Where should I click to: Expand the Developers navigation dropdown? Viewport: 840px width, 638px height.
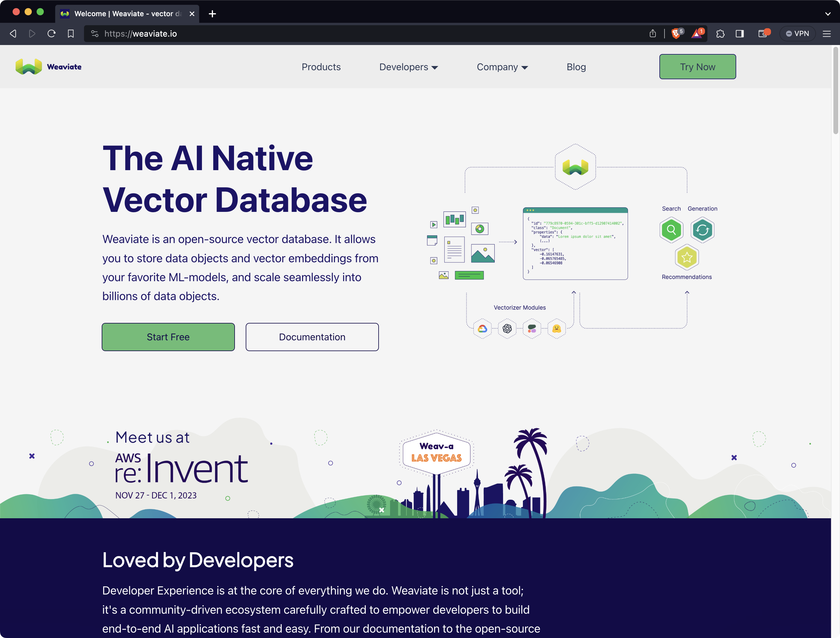[409, 67]
